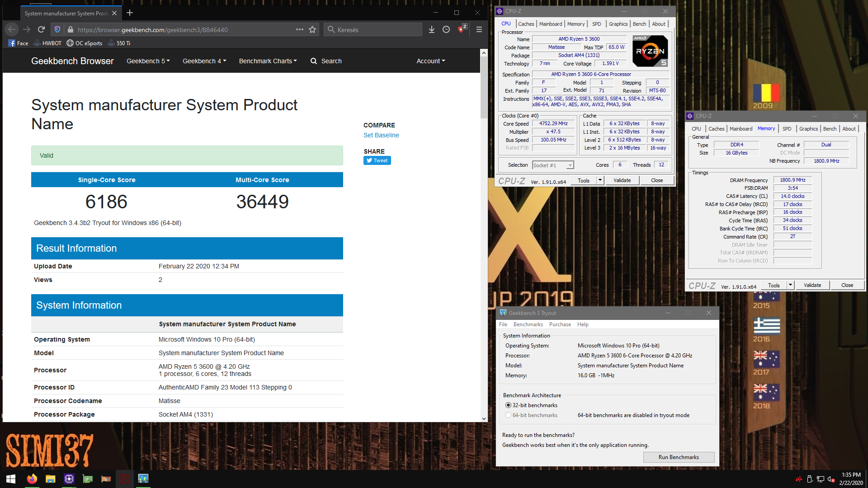Screen dimensions: 868x488
Task: Click the Set Baseline link
Action: [x=381, y=135]
